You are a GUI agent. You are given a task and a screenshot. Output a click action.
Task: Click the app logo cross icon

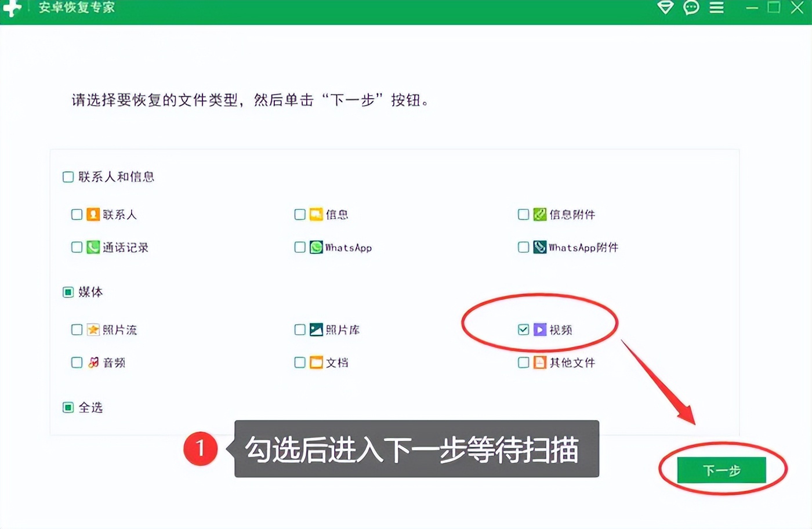pyautogui.click(x=12, y=8)
